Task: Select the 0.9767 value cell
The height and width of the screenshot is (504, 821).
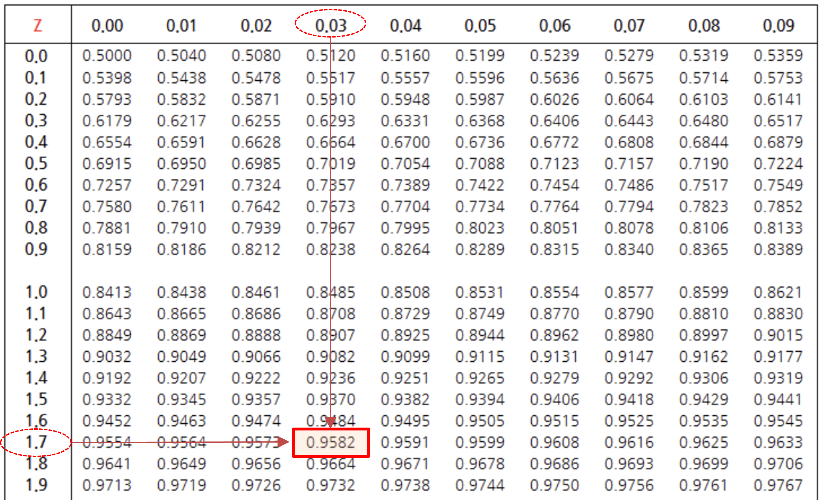Action: (x=778, y=485)
